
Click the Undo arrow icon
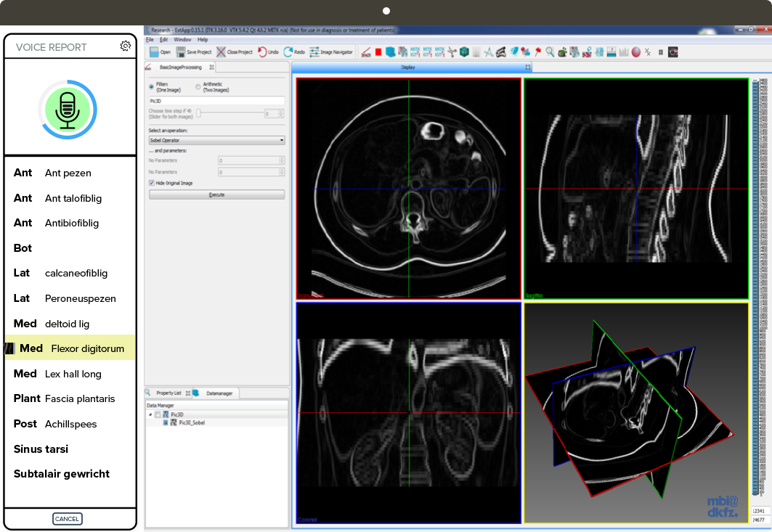point(262,52)
